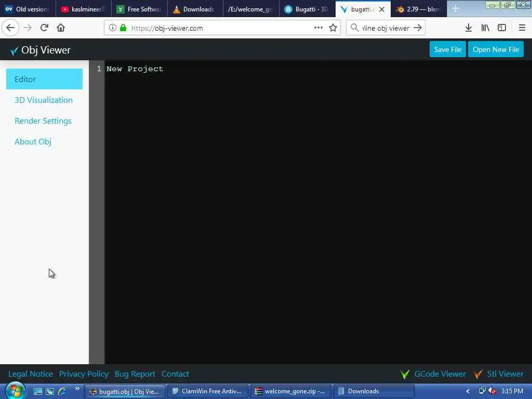Toggle the sidebar view icon
This screenshot has height=399, width=532.
(x=502, y=28)
